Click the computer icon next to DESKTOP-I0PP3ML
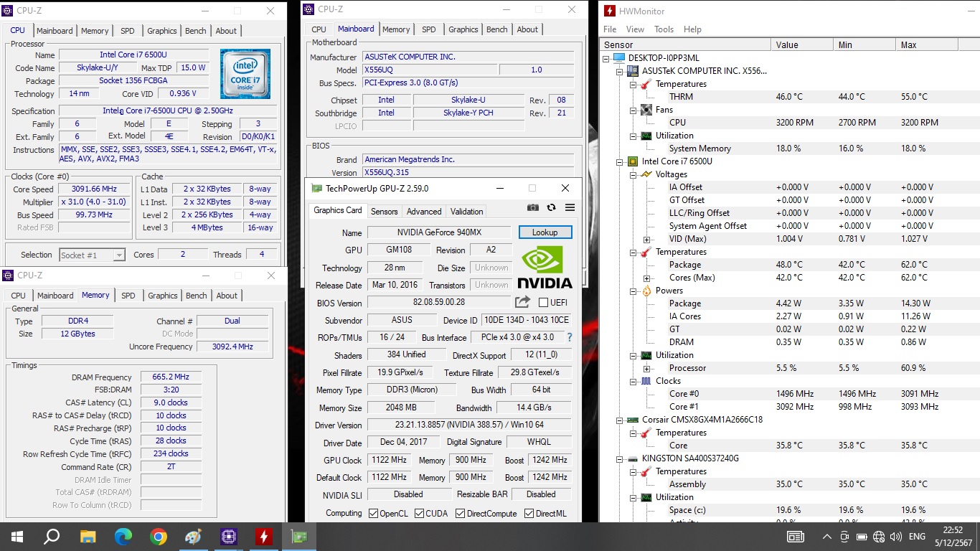 point(618,58)
